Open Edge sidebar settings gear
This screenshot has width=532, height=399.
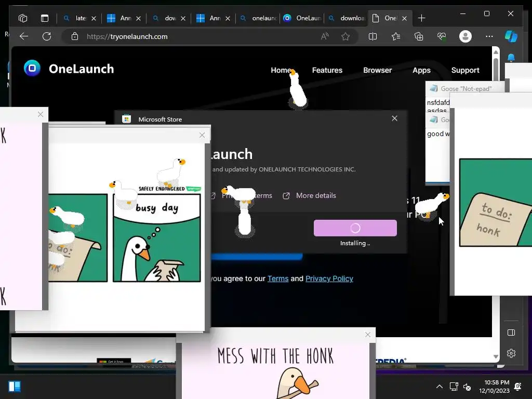[511, 353]
